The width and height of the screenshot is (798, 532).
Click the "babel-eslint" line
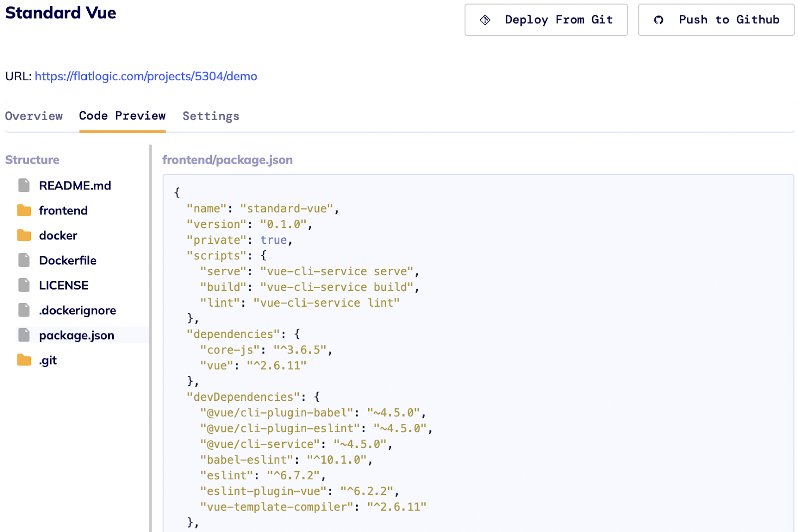[x=286, y=460]
